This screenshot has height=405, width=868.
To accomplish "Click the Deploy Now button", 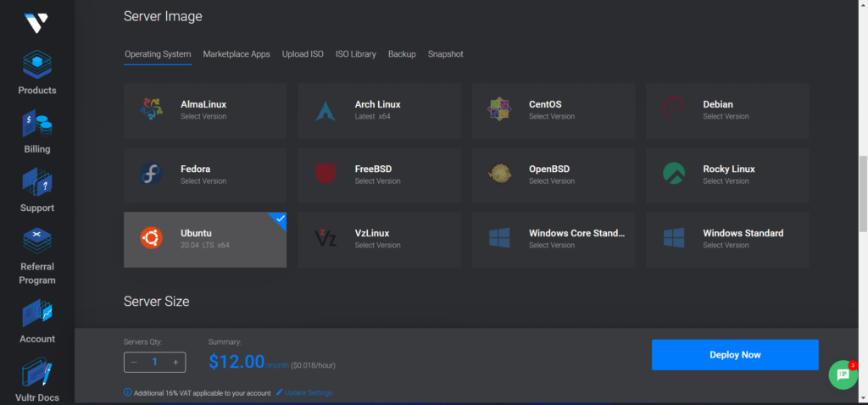I will point(735,355).
